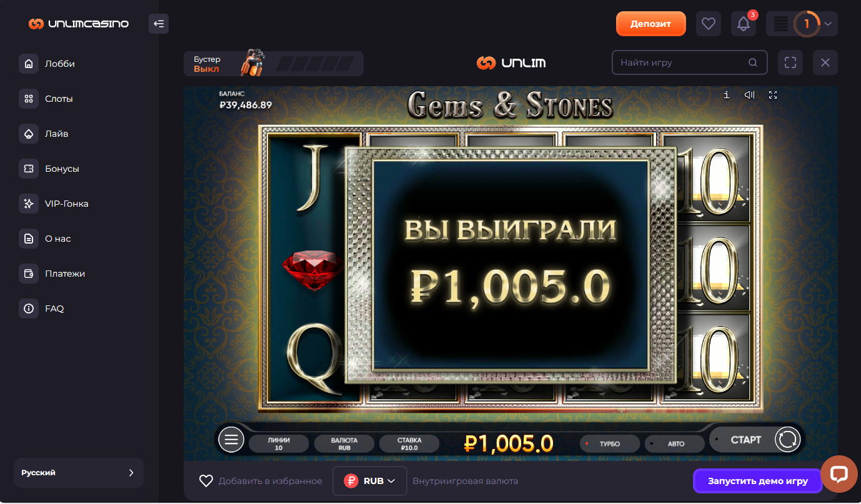Open the Бонусы menu item
861x504 pixels.
pyautogui.click(x=62, y=169)
